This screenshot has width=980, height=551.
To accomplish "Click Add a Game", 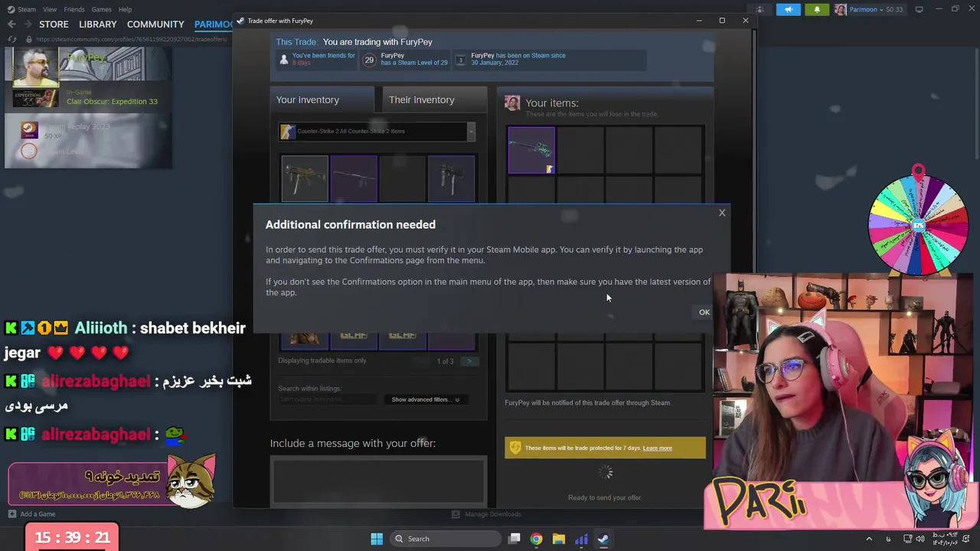I will 31,514.
